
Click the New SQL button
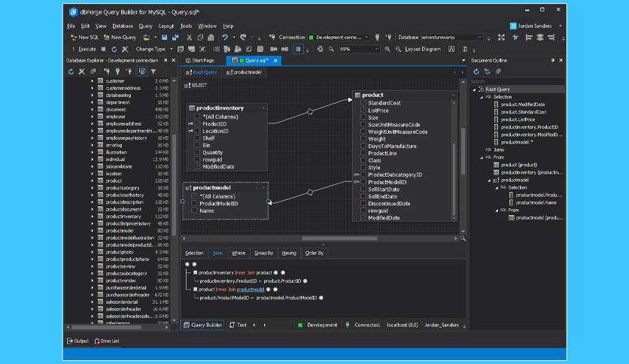[84, 38]
